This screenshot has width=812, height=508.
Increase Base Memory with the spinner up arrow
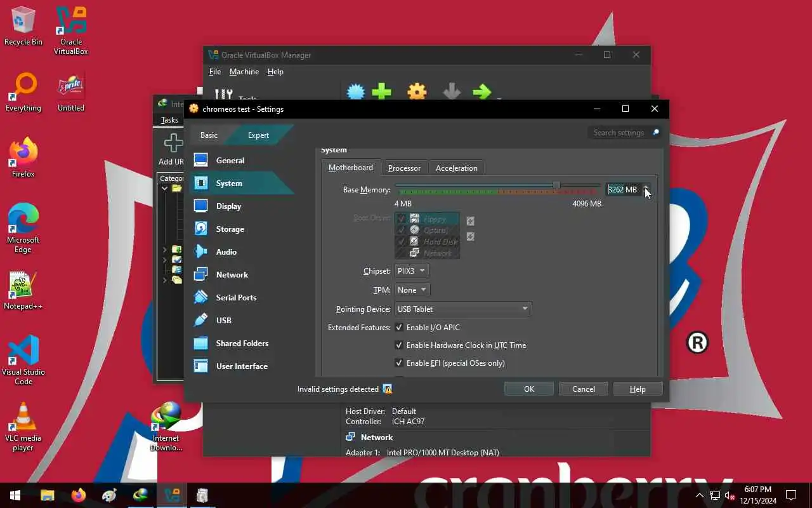(x=646, y=187)
